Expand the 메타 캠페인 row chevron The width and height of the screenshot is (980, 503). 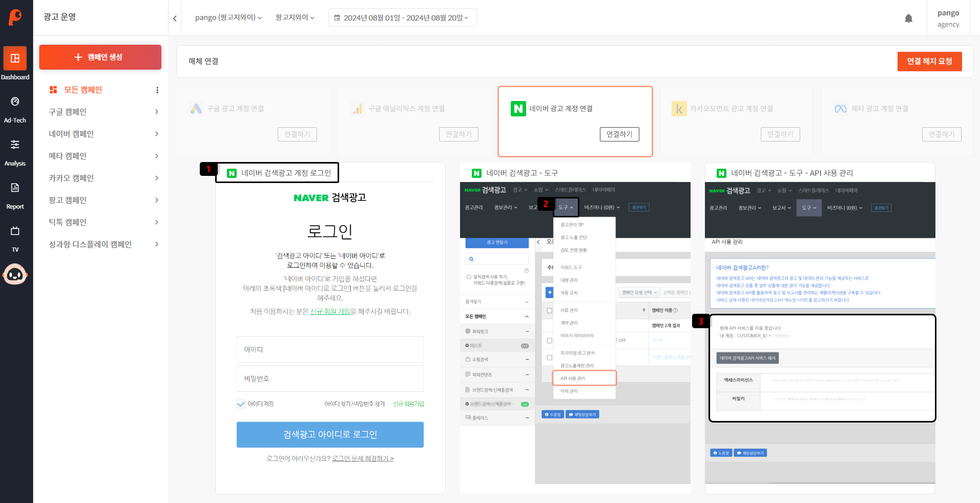tap(157, 156)
